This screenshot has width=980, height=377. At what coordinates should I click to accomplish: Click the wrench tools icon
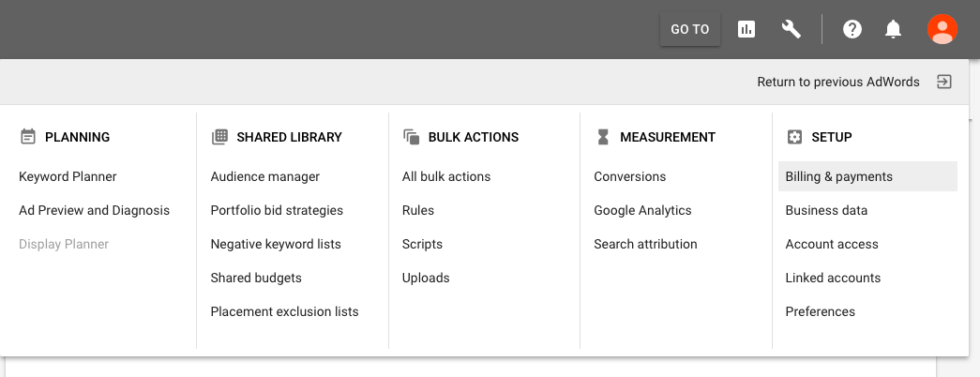(792, 29)
